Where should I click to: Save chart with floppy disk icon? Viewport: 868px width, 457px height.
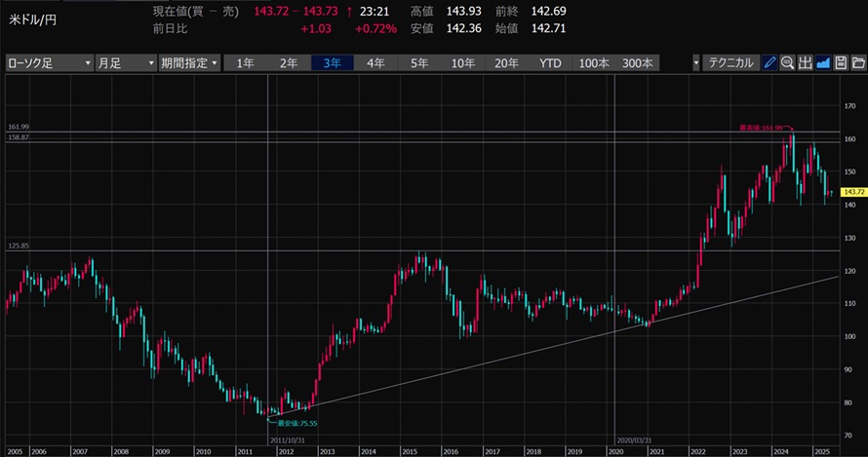[841, 63]
